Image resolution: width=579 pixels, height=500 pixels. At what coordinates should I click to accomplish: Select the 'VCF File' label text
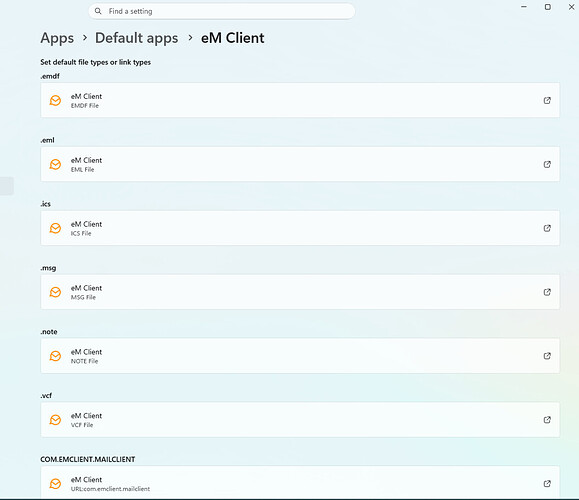(x=82, y=425)
